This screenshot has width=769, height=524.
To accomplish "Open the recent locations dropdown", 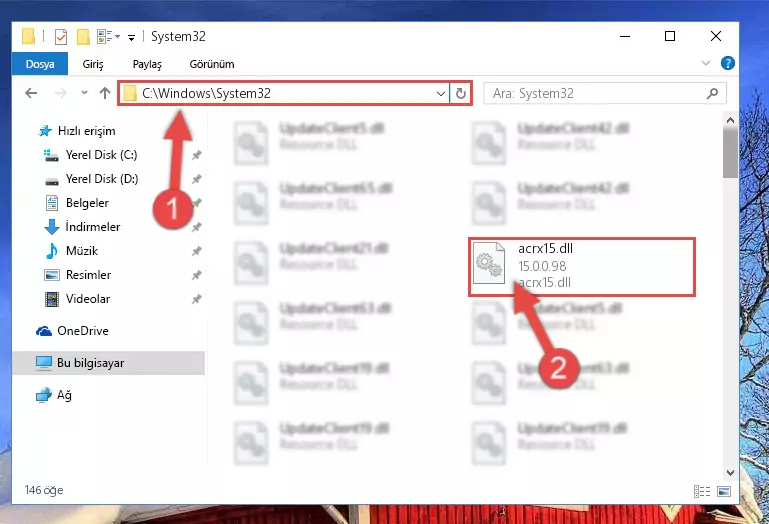I will [x=84, y=93].
